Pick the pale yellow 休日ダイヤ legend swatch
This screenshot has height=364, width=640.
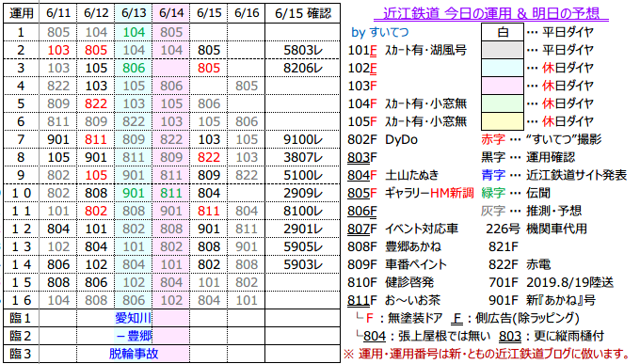(503, 121)
